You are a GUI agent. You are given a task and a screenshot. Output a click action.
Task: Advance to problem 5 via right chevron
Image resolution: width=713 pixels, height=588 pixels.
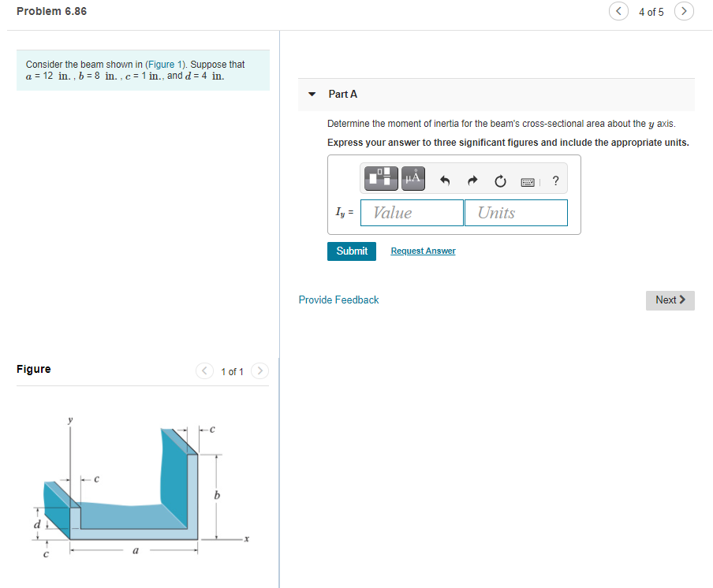pos(683,11)
